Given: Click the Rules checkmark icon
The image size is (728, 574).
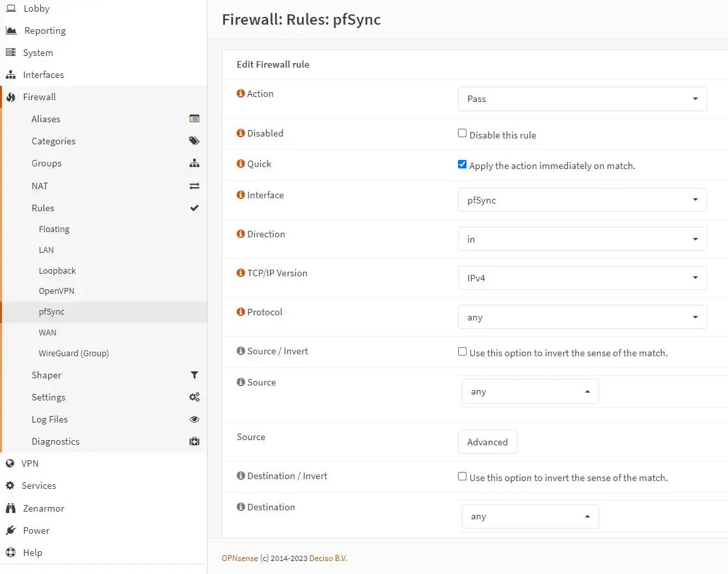Looking at the screenshot, I should click(x=195, y=208).
